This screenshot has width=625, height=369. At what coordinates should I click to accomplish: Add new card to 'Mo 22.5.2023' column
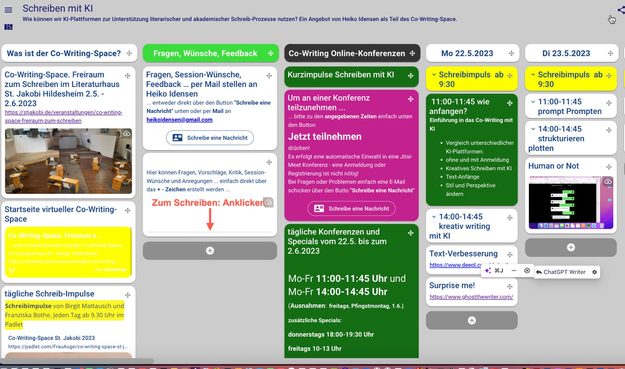472,320
